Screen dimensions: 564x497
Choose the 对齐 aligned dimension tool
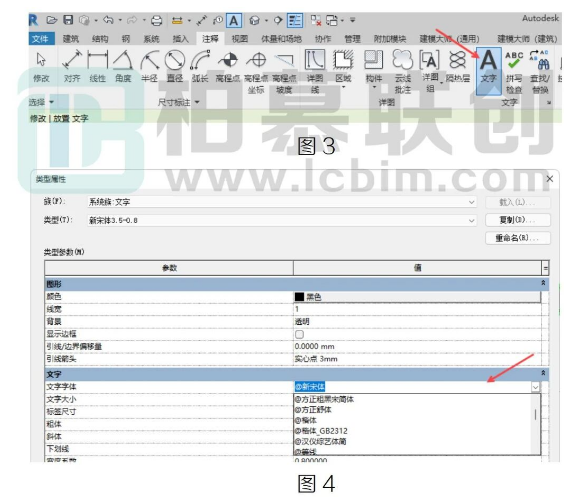tap(72, 67)
